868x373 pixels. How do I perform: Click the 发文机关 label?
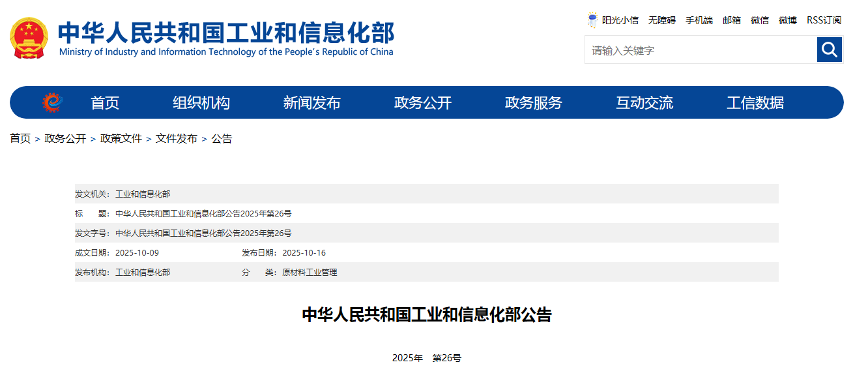tap(93, 194)
